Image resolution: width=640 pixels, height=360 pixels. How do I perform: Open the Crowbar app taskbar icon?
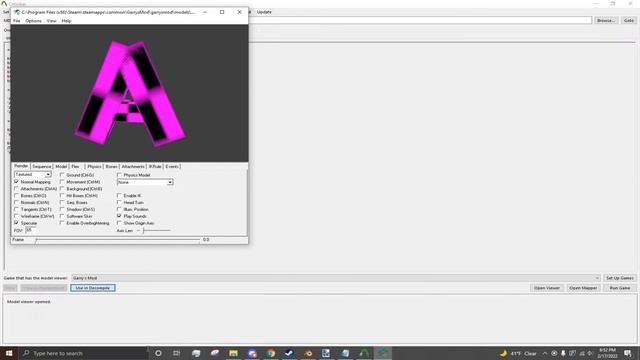coord(364,353)
